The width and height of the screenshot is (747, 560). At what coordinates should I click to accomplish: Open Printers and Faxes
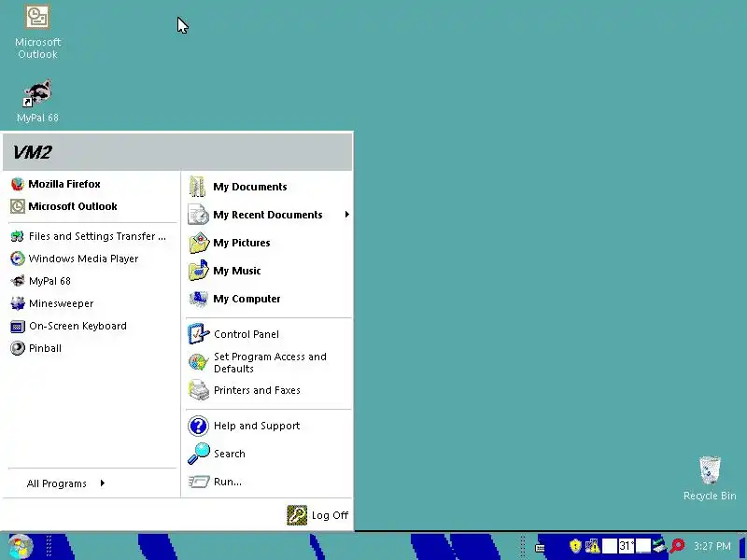click(x=268, y=390)
